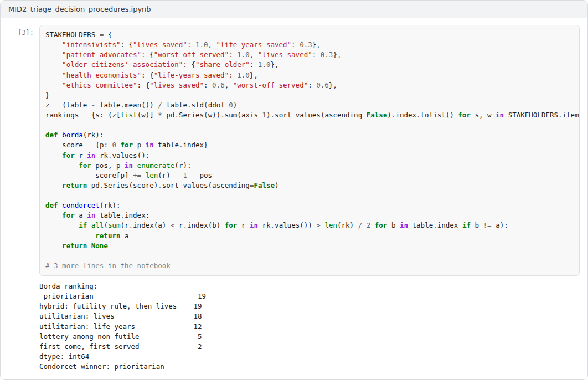This screenshot has height=380, width=588.
Task: Click the 'for pos, p in enumerate(r):' line
Action: 135,166
